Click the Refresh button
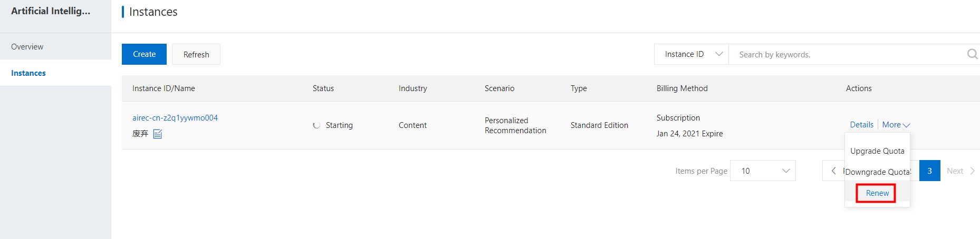The height and width of the screenshot is (239, 980). [x=196, y=54]
